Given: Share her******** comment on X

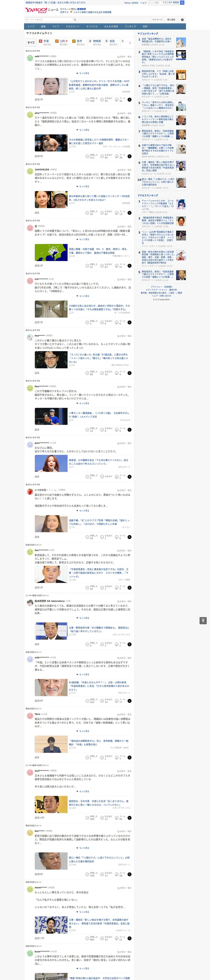Looking at the screenshot, I should click(x=130, y=588).
